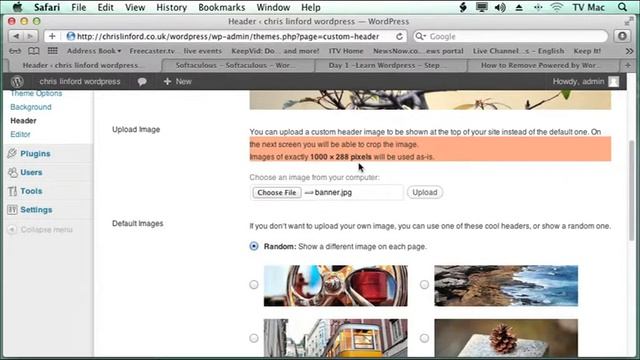The image size is (640, 360).
Task: Open Keep It! bookmark
Action: point(587,51)
